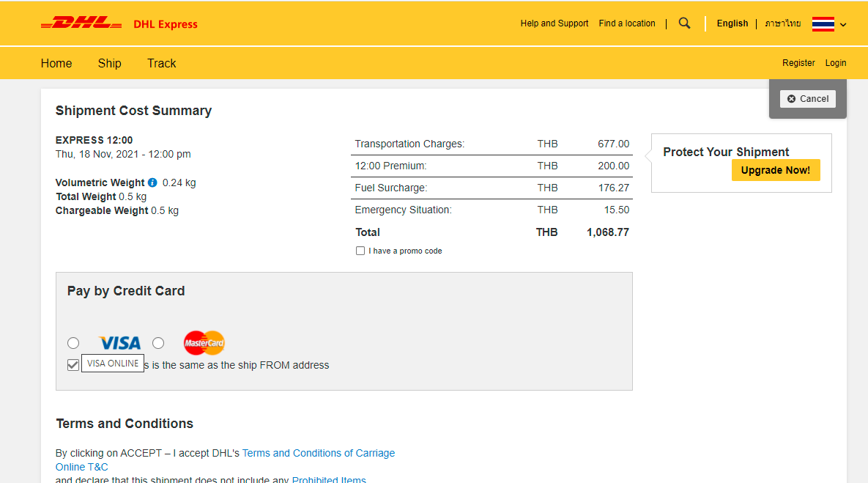
Task: Open the Ship menu
Action: pyautogui.click(x=109, y=63)
